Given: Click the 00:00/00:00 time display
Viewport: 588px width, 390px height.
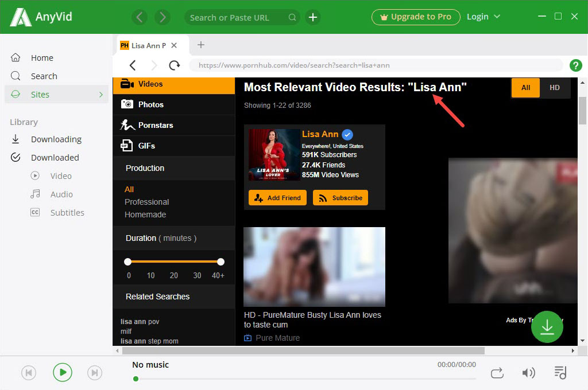Looking at the screenshot, I should [x=457, y=365].
